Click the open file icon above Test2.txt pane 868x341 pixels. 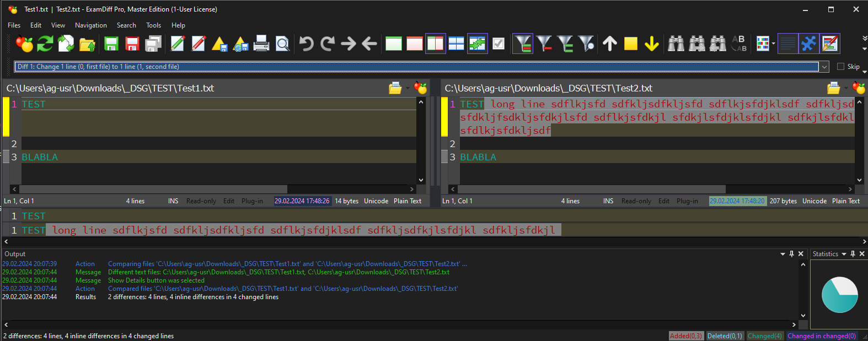(x=834, y=88)
